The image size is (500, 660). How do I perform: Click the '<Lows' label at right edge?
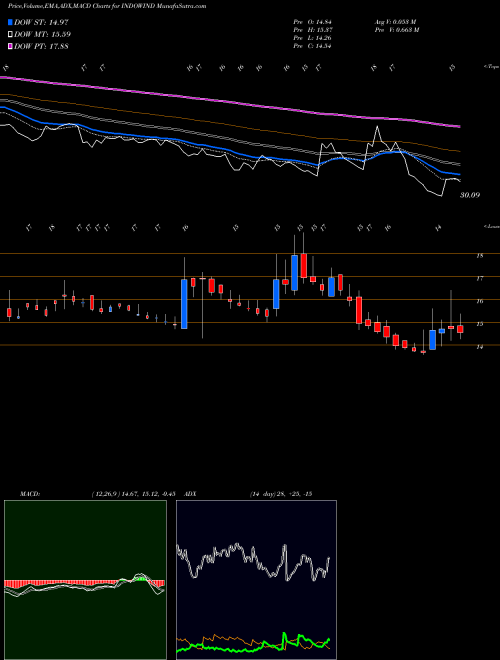click(x=491, y=226)
